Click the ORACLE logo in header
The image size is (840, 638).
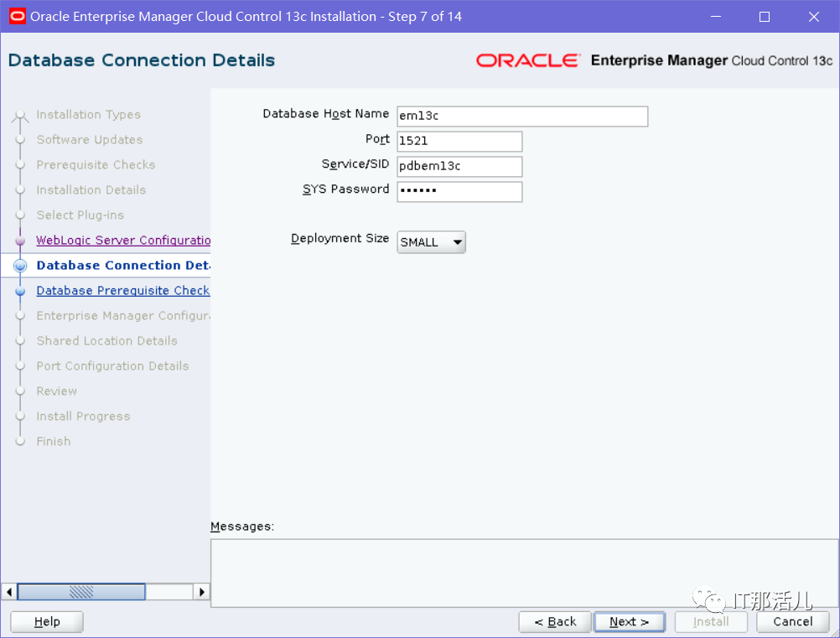click(x=527, y=60)
